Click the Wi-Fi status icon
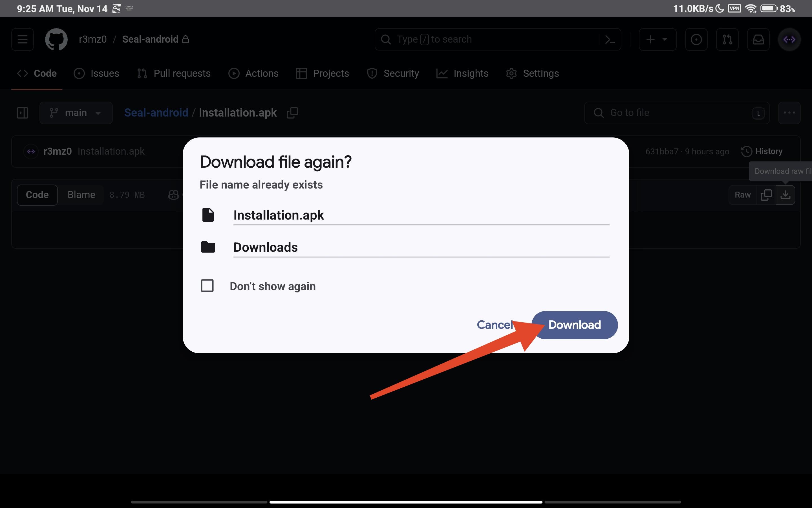Image resolution: width=812 pixels, height=508 pixels. 751,8
